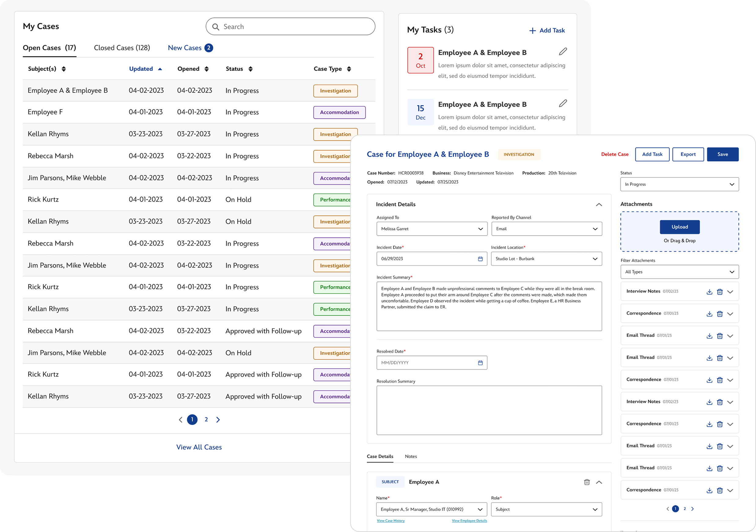Sort cases by Subject(s) column
756x532 pixels.
point(64,69)
